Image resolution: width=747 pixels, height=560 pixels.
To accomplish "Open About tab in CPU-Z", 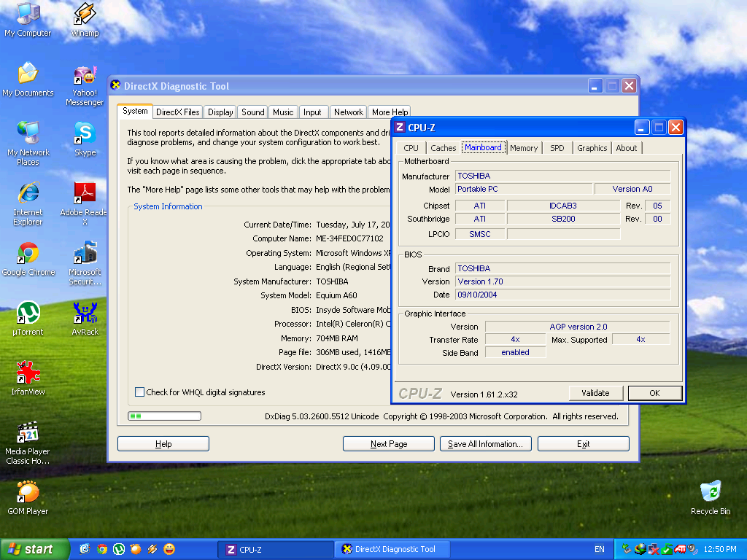I will (x=626, y=148).
